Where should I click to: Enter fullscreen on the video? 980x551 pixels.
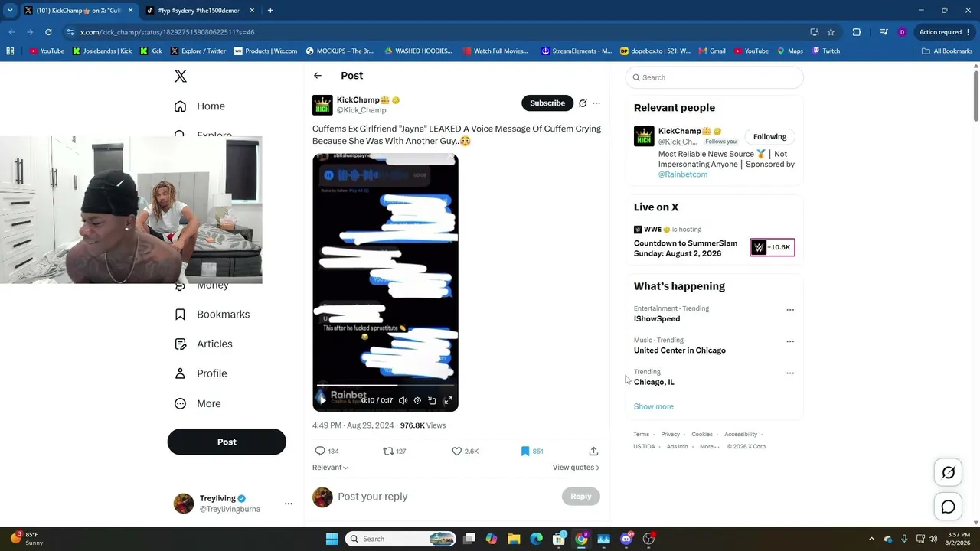click(x=448, y=400)
